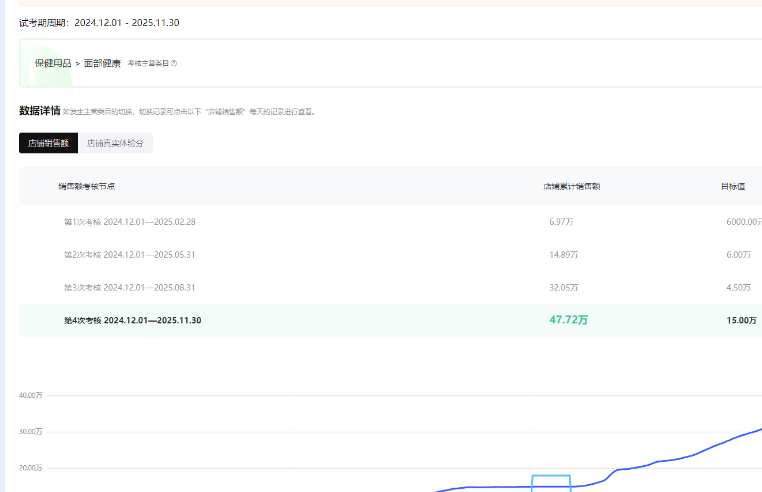Click the 第1次考核 2024.12.01—2025.02.28 row
Viewport: 762px width, 492px height.
pyautogui.click(x=129, y=222)
